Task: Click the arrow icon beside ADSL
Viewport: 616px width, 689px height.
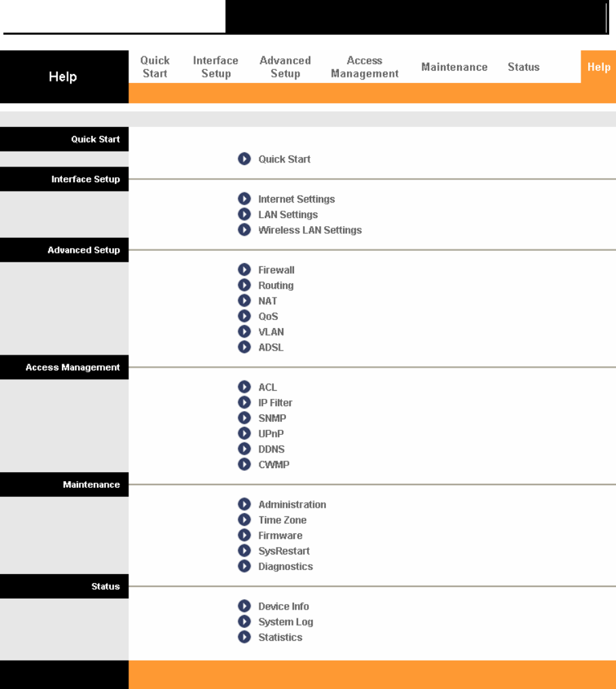Action: [x=244, y=347]
